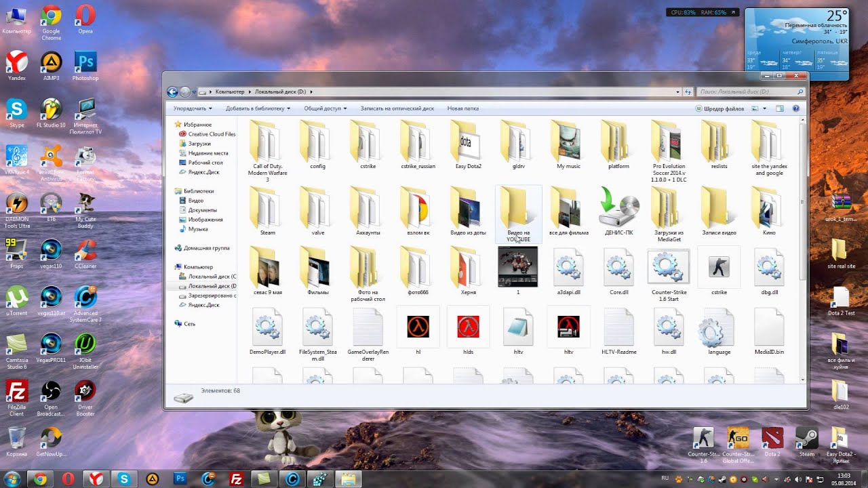868x488 pixels.
Task: Select the hltv icon with red logo
Action: coord(568,331)
